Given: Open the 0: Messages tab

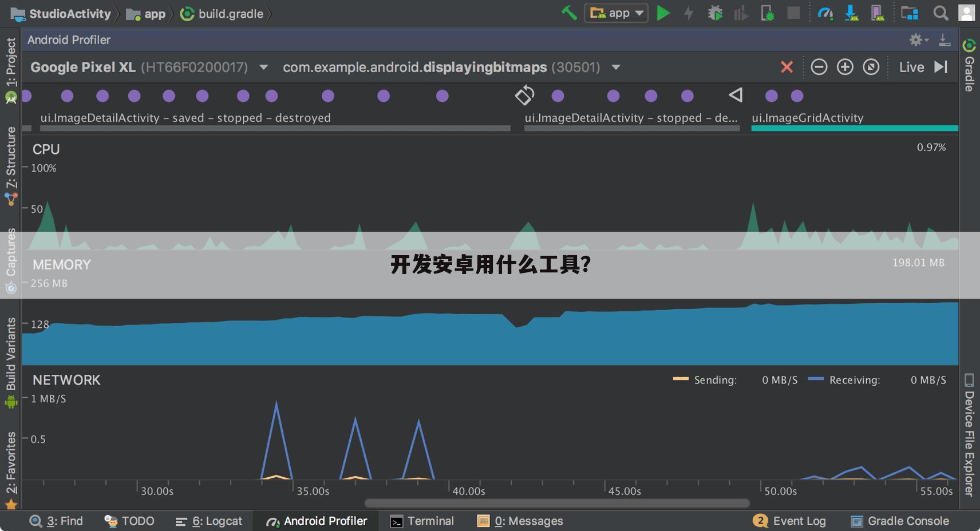Looking at the screenshot, I should 520,521.
